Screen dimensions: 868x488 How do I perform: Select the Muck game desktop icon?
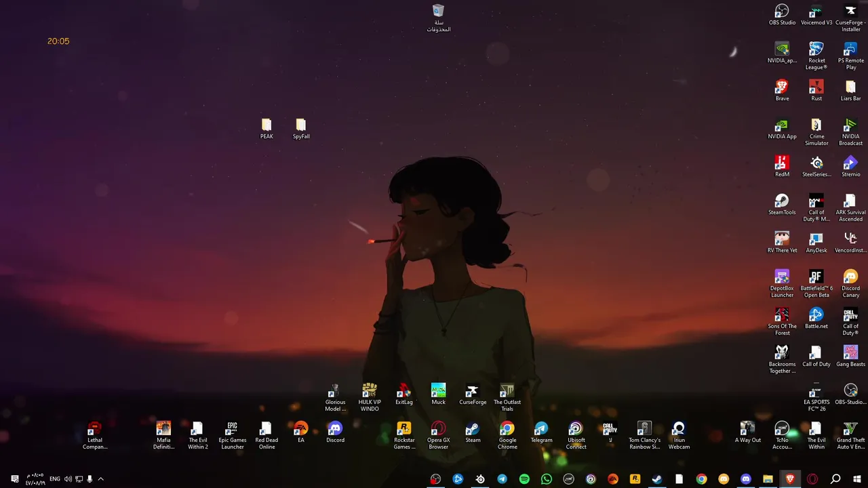tap(438, 394)
